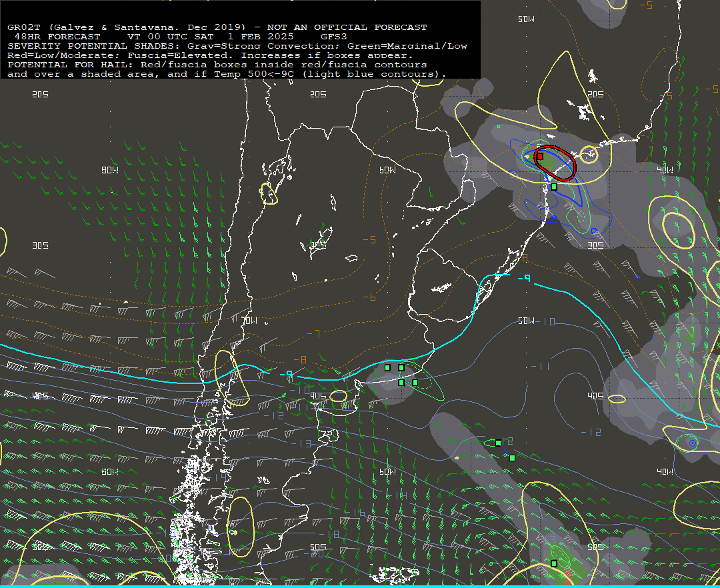Image resolution: width=720 pixels, height=588 pixels.
Task: Click the blue "-20" temperature contour label
Action: click(x=313, y=553)
